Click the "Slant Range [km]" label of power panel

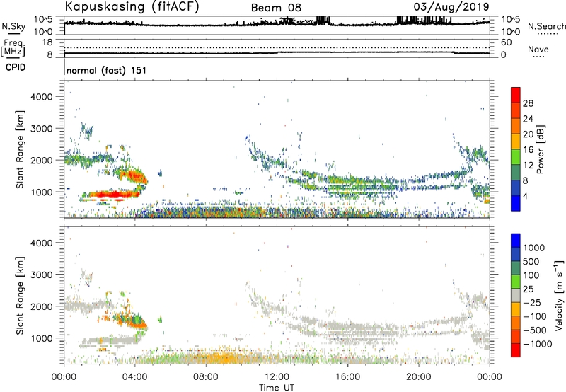(20, 149)
